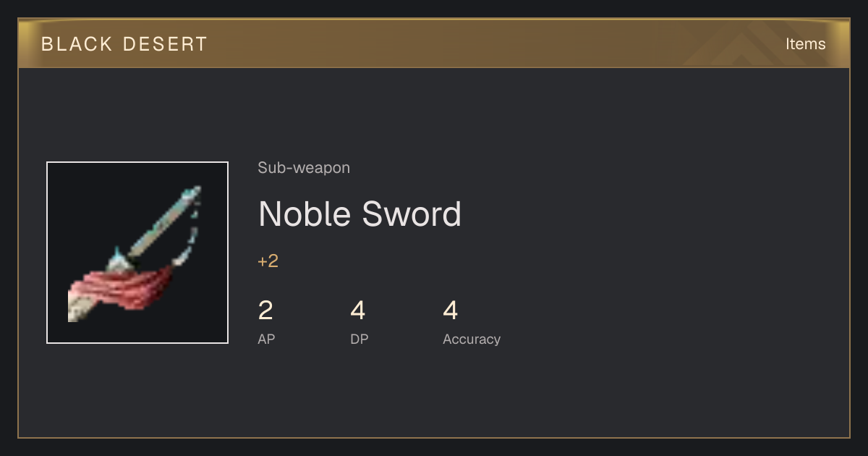Open the Items link in header
868x456 pixels.
[805, 43]
